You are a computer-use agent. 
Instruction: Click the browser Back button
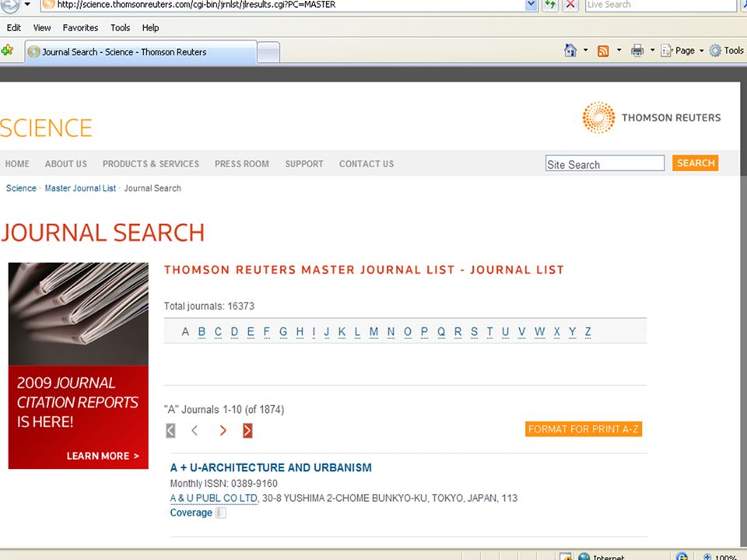10,5
